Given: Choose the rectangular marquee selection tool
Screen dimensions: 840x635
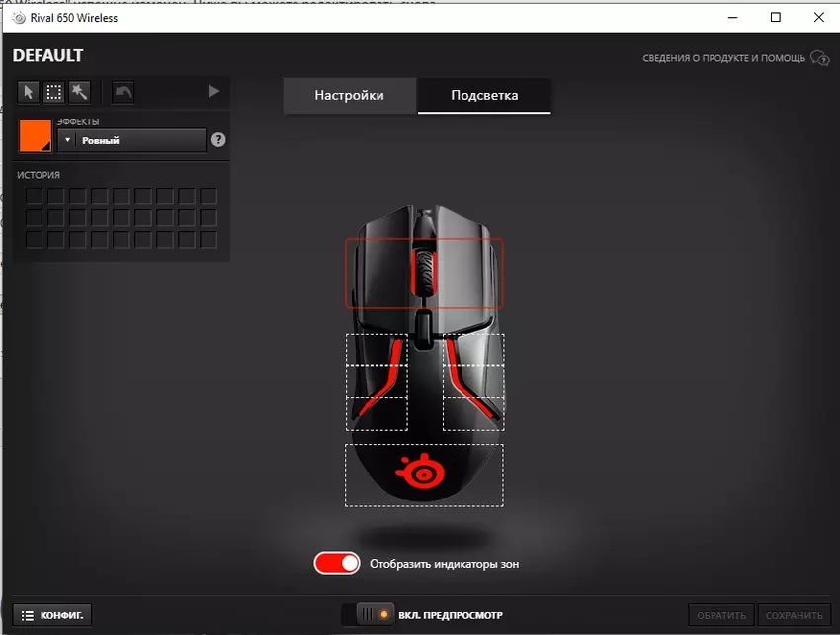Looking at the screenshot, I should [53, 92].
